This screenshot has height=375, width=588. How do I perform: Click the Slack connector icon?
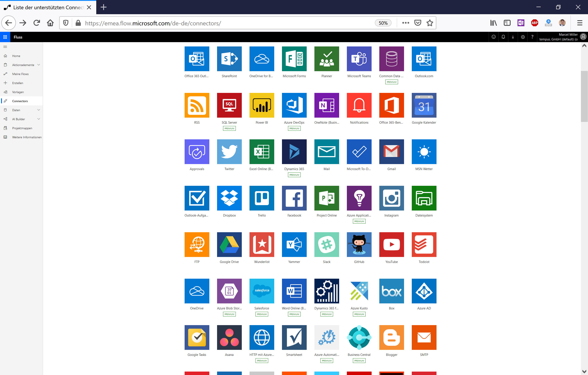(326, 244)
